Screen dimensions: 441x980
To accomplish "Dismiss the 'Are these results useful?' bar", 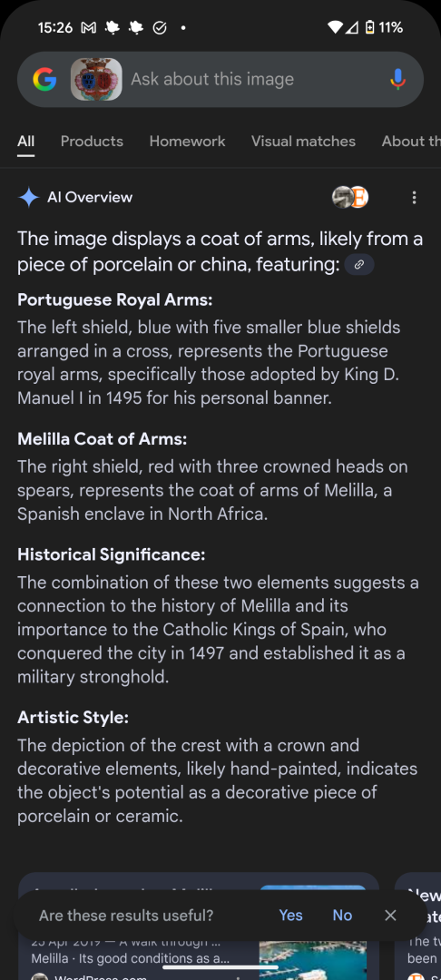I will tap(390, 915).
